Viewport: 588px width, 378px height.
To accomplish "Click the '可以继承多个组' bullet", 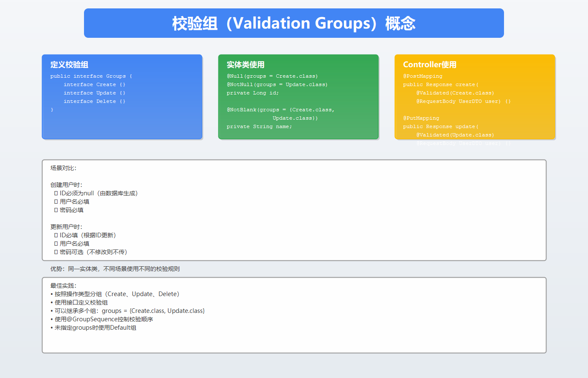I will [128, 311].
